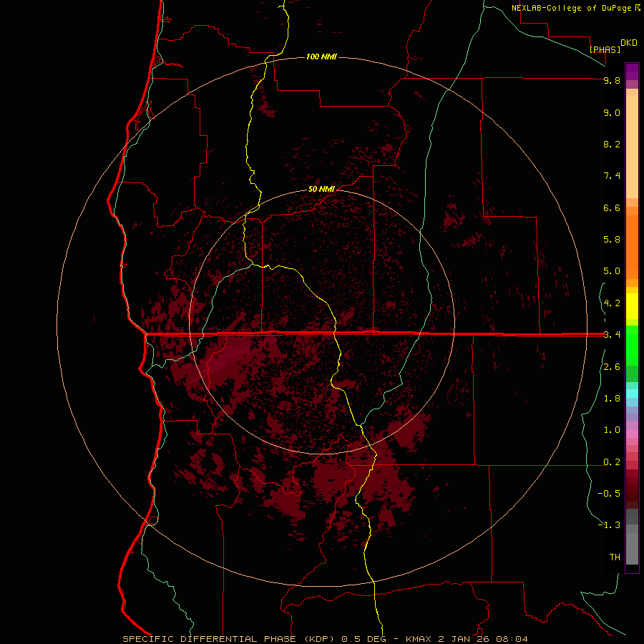
Task: Select the 5.0 value on color scale
Action: 612,271
